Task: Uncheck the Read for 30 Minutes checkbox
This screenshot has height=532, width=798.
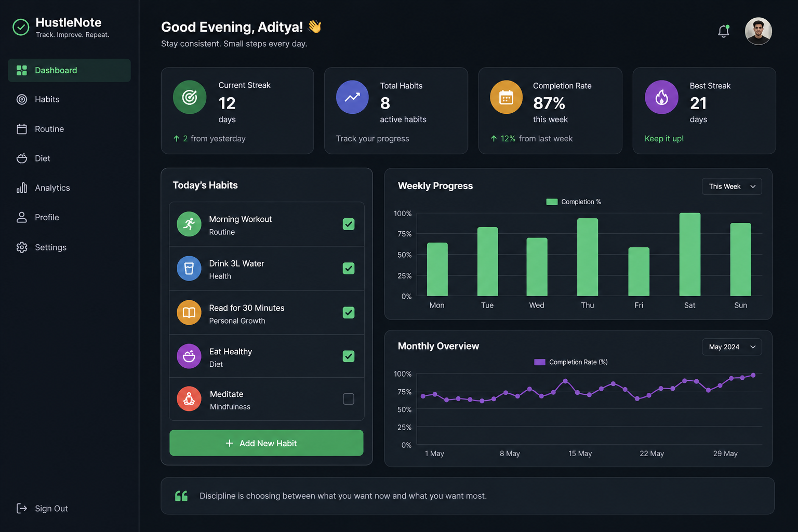Action: pos(349,312)
